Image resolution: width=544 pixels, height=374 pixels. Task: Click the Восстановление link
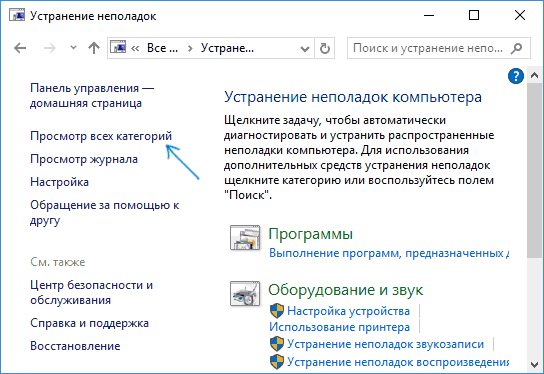pos(75,346)
